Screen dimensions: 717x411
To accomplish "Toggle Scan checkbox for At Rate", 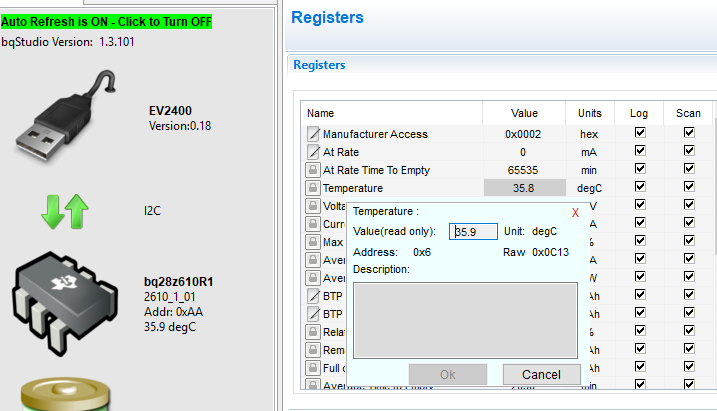I will 689,152.
